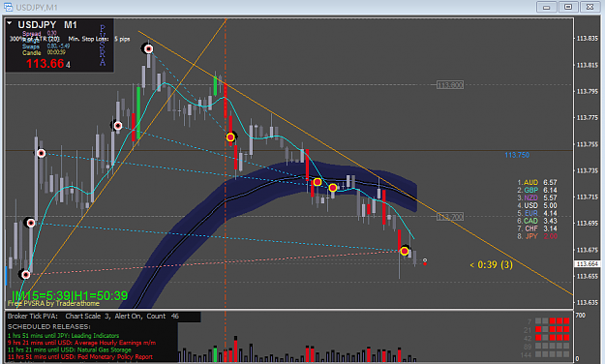Click the blue 113.750 price label
Screen dimensions: 605x364
517,155
